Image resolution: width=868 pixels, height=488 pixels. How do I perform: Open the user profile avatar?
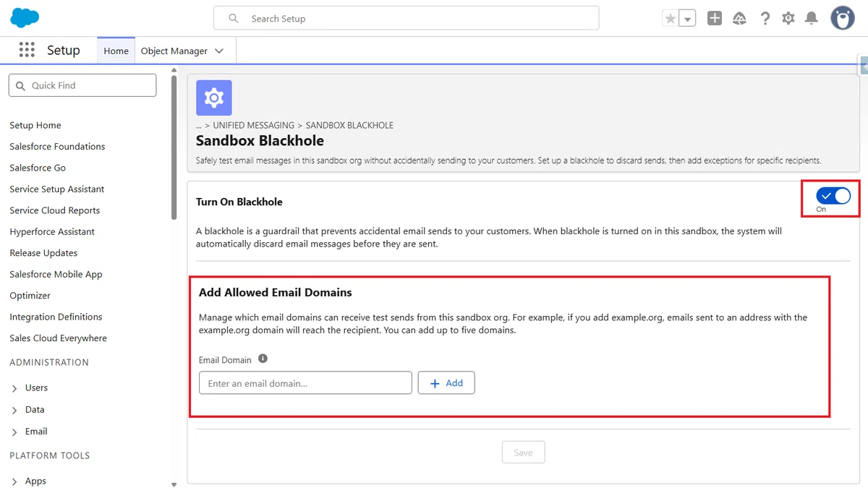843,18
